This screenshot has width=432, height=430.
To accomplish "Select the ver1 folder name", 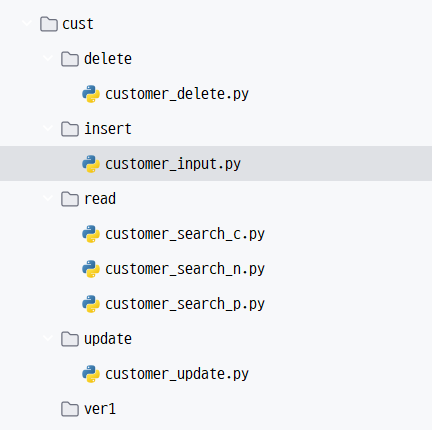I will click(100, 409).
